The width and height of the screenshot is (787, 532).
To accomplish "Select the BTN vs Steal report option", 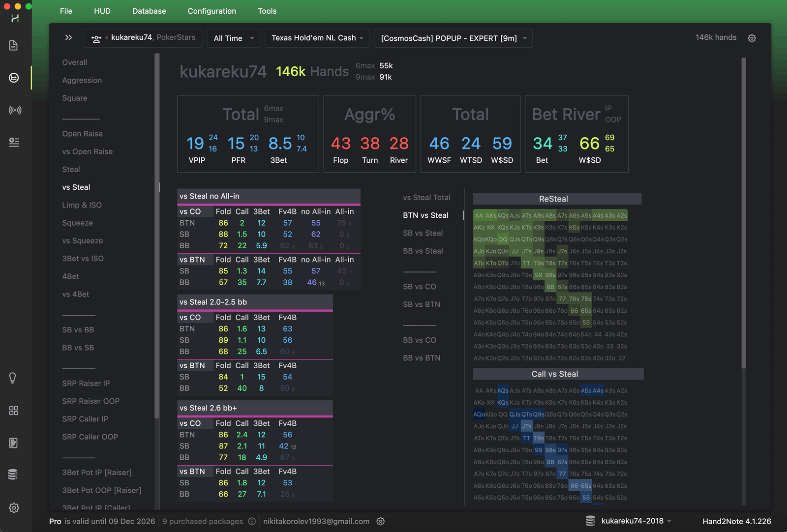I will pos(425,215).
